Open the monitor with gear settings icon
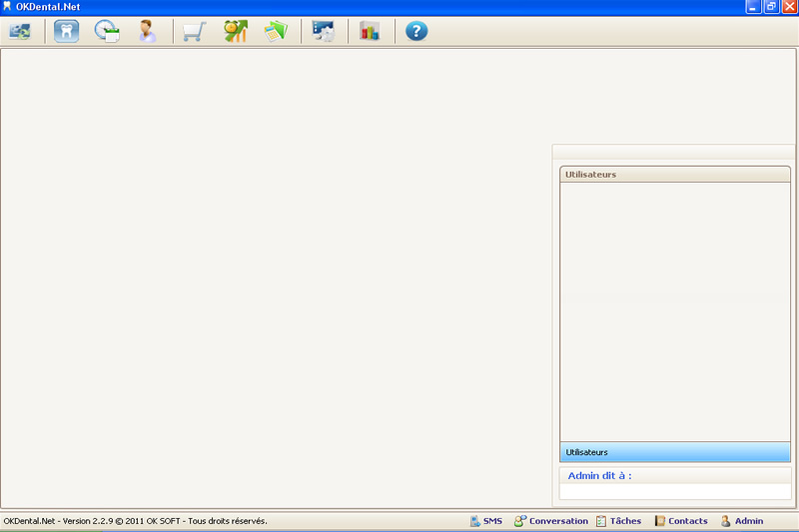The height and width of the screenshot is (532, 799). [x=323, y=32]
